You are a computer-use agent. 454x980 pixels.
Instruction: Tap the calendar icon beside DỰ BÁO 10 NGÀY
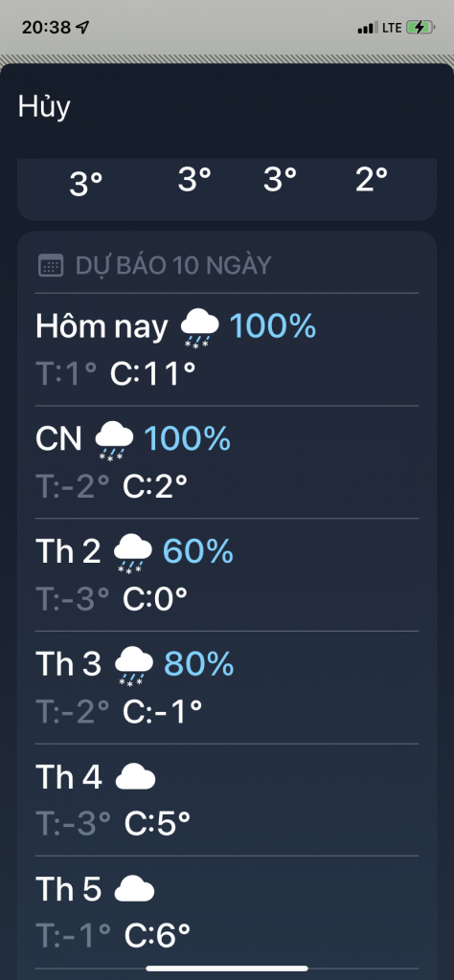pos(51,266)
